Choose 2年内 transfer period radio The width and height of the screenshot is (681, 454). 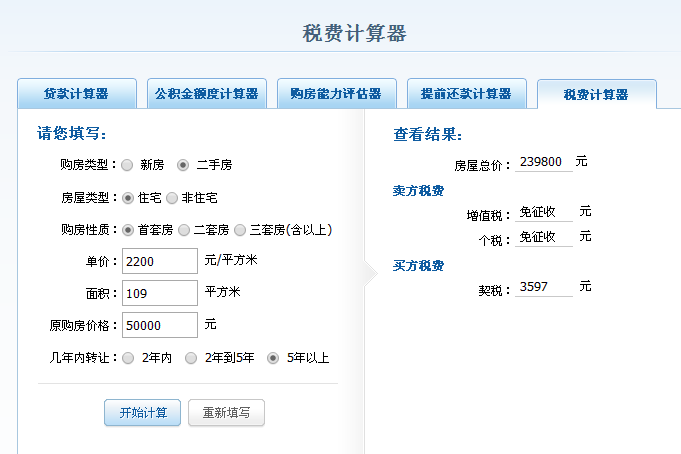coord(128,358)
